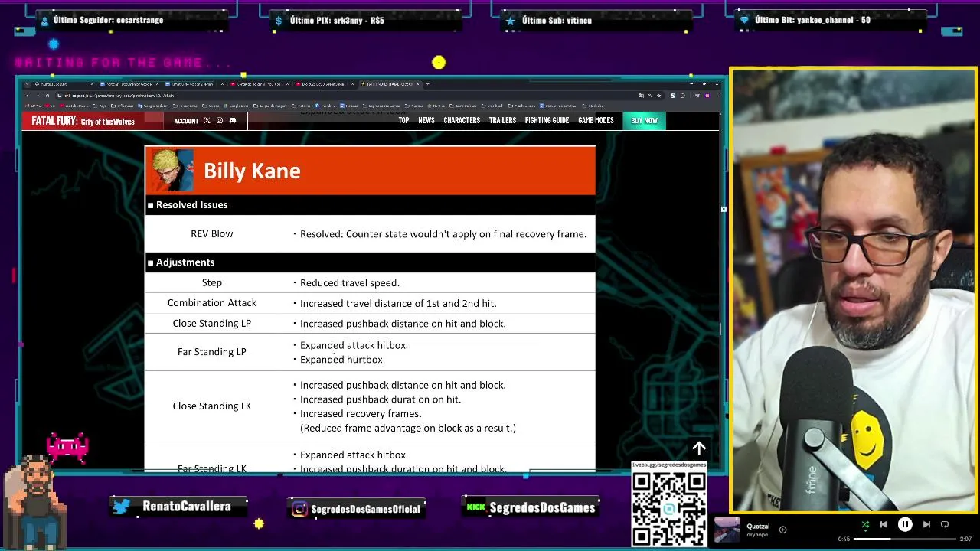The height and width of the screenshot is (551, 980).
Task: Seek along the song progress bar
Action: [906, 539]
